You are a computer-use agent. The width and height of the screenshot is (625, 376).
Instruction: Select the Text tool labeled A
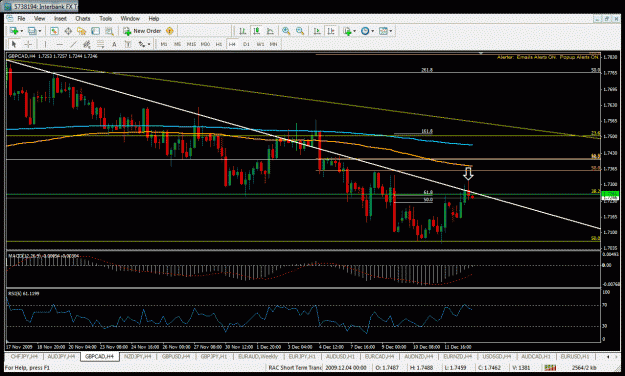point(114,44)
